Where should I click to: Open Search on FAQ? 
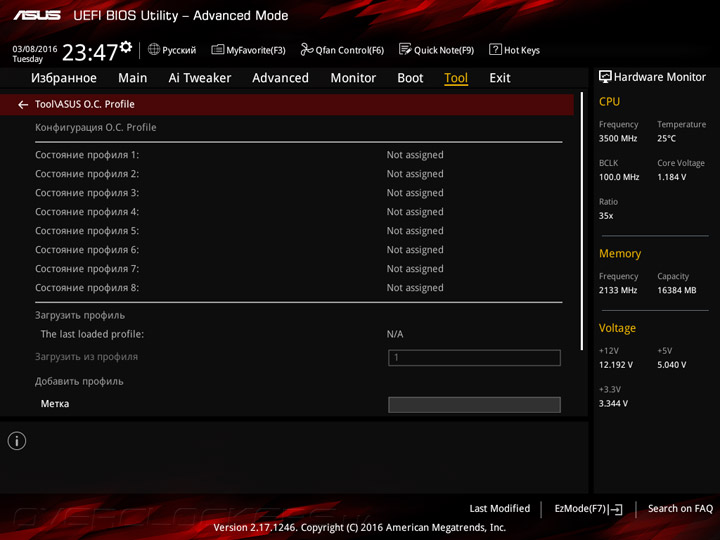pos(680,509)
